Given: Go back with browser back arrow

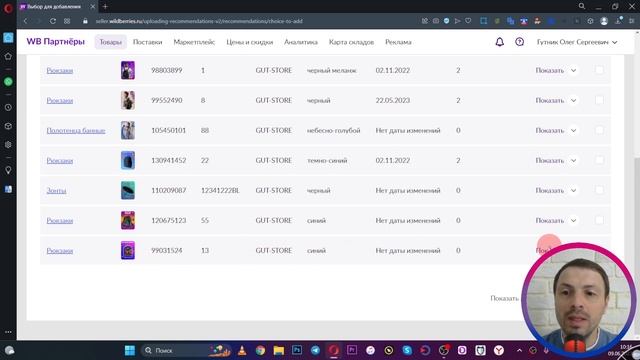Looking at the screenshot, I should (x=26, y=21).
